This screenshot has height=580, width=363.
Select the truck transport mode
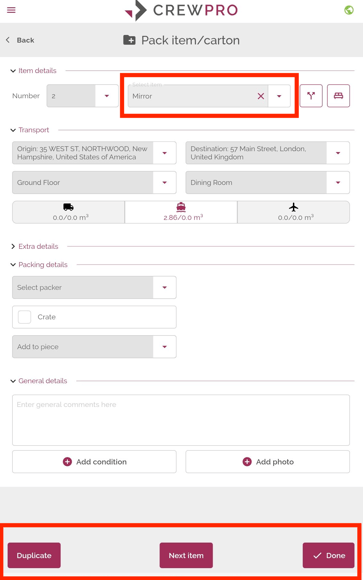(x=68, y=212)
